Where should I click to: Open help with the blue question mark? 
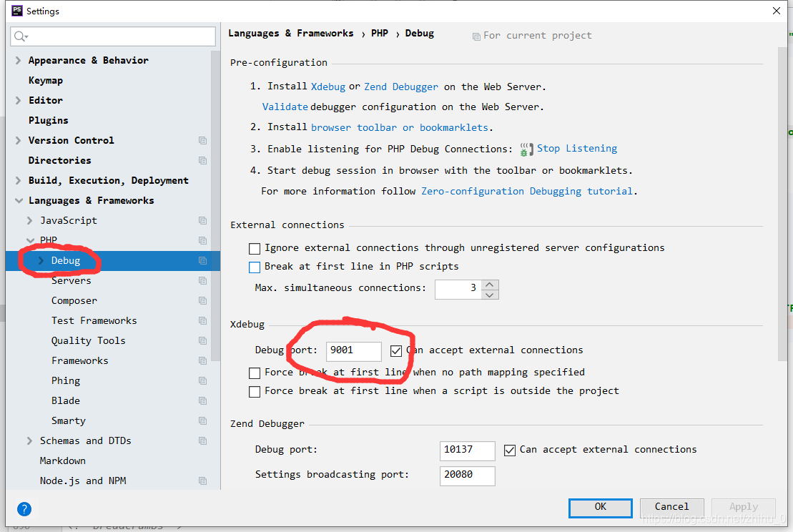(24, 509)
